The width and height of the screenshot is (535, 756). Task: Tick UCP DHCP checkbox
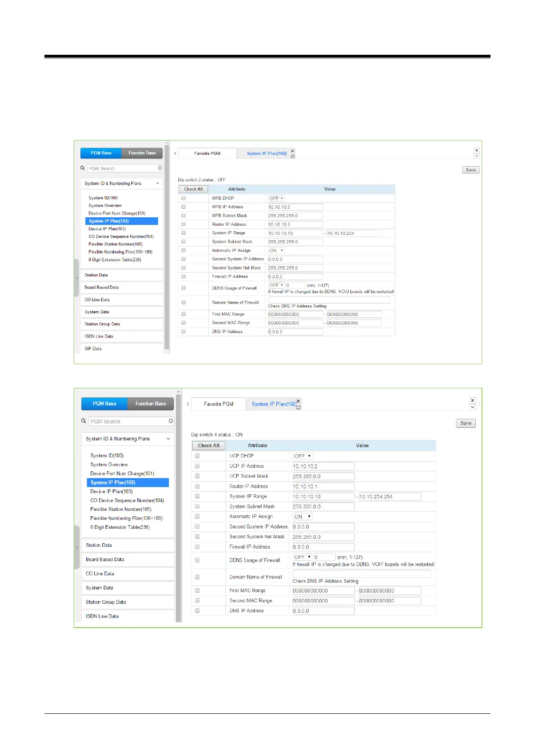click(197, 456)
